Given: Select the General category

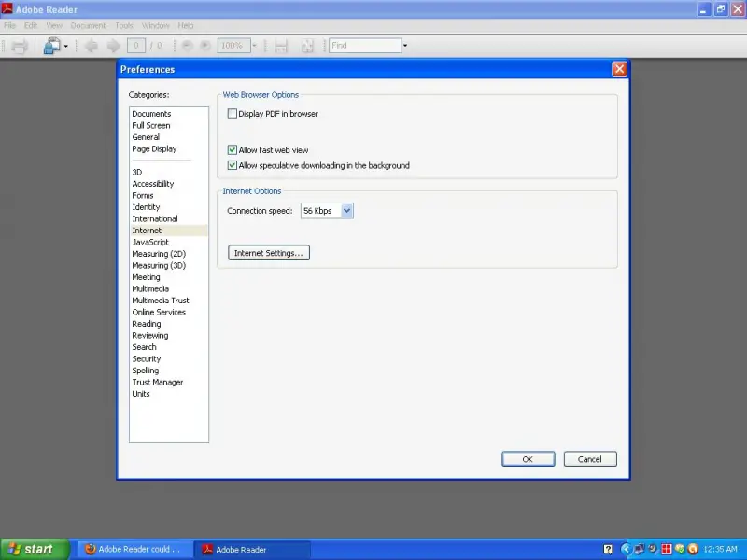Looking at the screenshot, I should pos(146,137).
